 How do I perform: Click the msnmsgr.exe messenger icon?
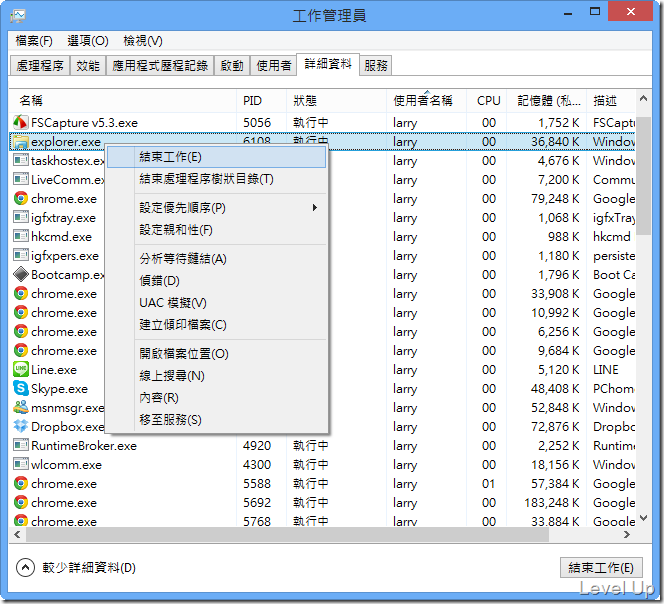20,407
